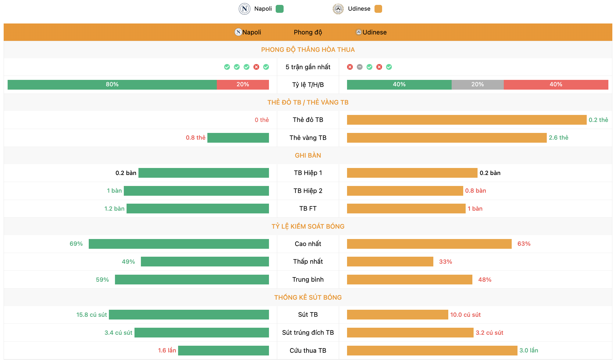Image resolution: width=616 pixels, height=364 pixels.
Task: Click Udinese's 63% possession value
Action: point(524,244)
